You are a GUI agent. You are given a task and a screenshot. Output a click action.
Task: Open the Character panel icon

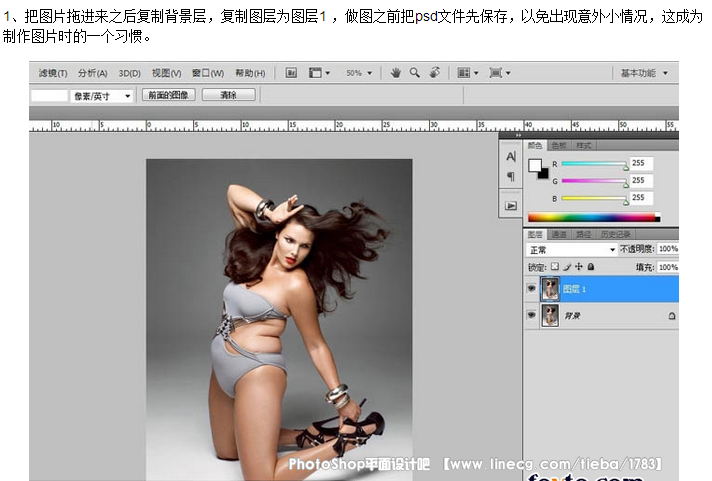510,157
